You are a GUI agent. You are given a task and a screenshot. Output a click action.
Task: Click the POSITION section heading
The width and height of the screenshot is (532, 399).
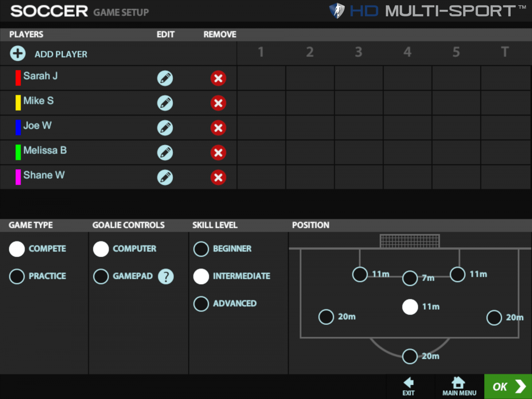click(311, 225)
